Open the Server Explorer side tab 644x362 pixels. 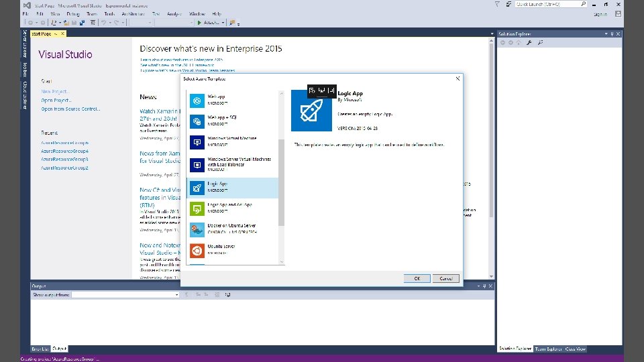click(25, 44)
